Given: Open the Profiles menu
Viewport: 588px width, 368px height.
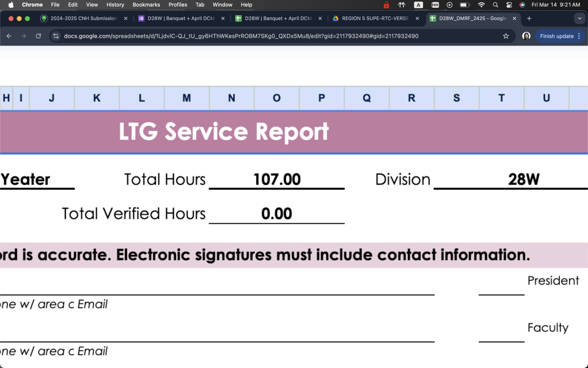Looking at the screenshot, I should (178, 5).
